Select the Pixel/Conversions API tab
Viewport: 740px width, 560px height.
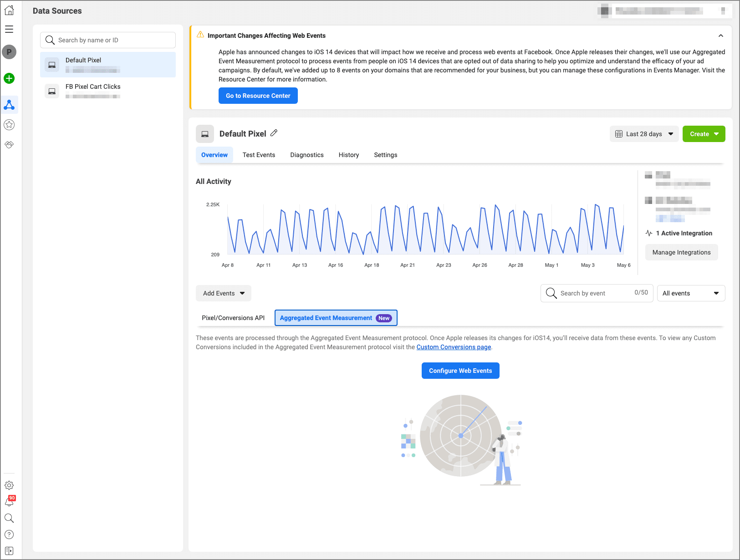tap(233, 318)
